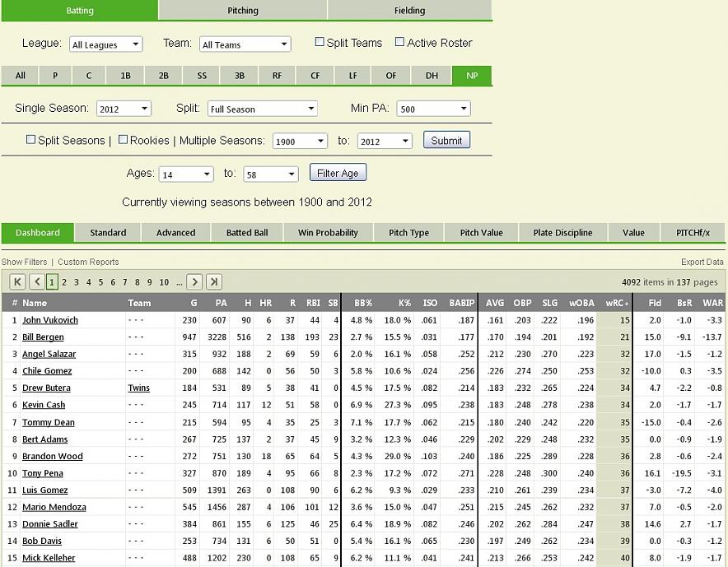Filter by position 1B
This screenshot has height=567, width=728.
click(125, 75)
